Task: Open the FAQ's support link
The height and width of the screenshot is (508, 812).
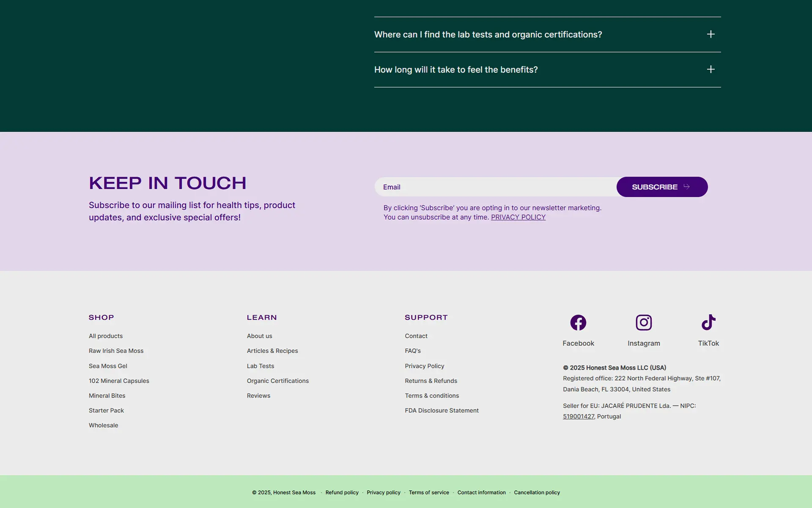Action: (413, 351)
